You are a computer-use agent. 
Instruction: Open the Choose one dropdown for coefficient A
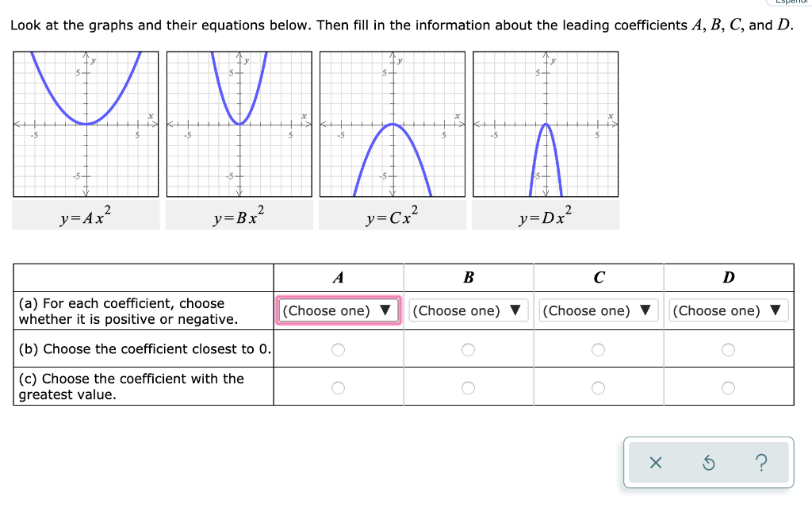[x=339, y=310]
